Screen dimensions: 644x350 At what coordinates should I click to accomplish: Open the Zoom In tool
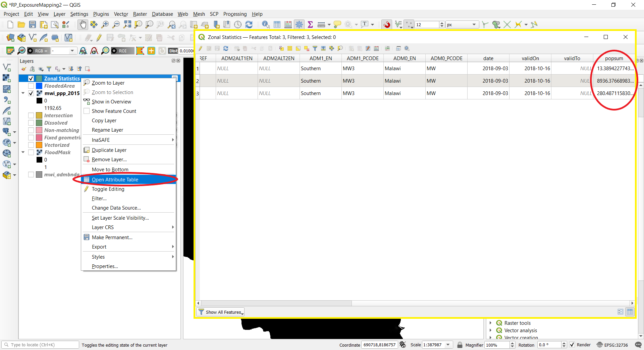(105, 24)
